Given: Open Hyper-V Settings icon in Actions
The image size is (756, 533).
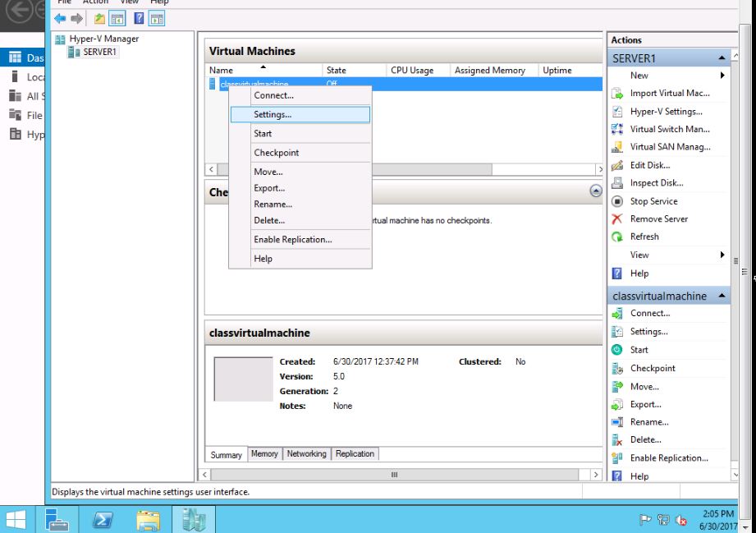Looking at the screenshot, I should (x=617, y=112).
